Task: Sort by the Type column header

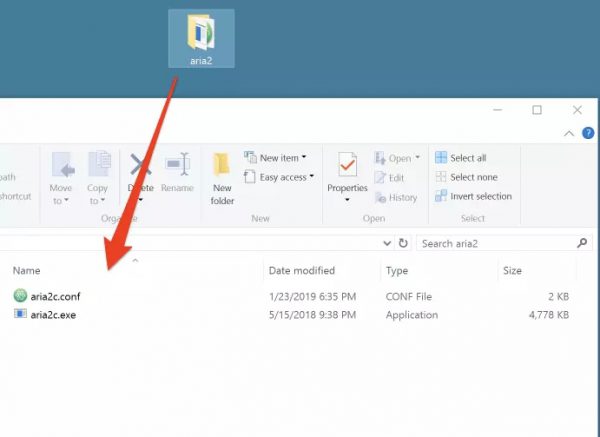Action: (x=397, y=271)
